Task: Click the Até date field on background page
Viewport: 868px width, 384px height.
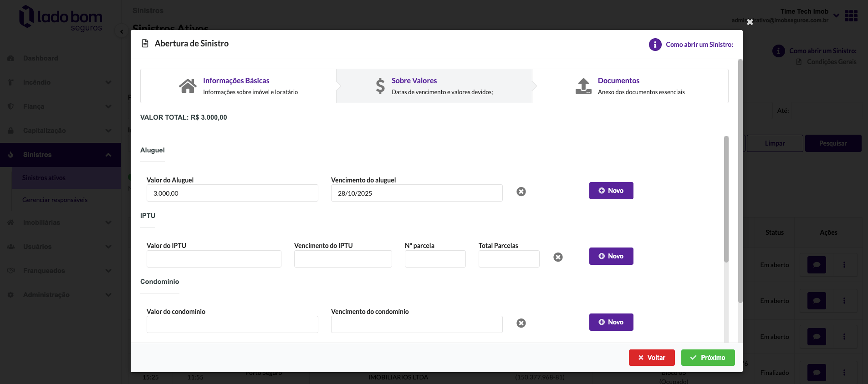Action: [x=827, y=111]
